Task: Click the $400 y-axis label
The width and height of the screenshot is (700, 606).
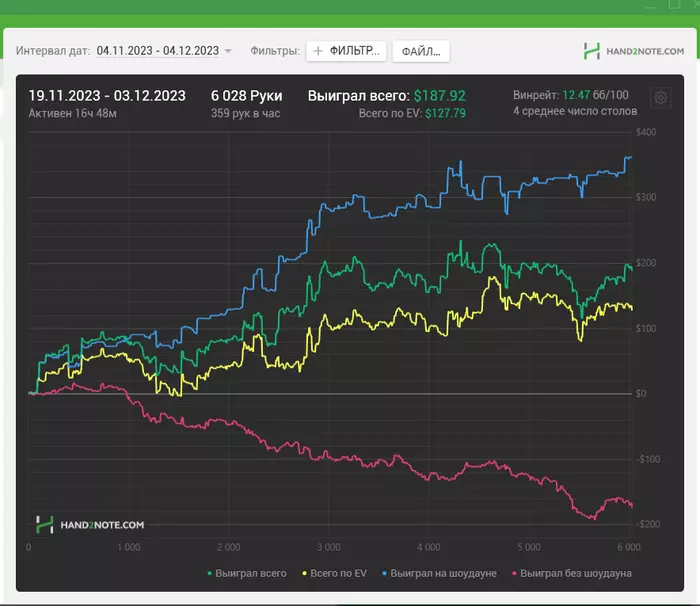Action: [x=646, y=132]
